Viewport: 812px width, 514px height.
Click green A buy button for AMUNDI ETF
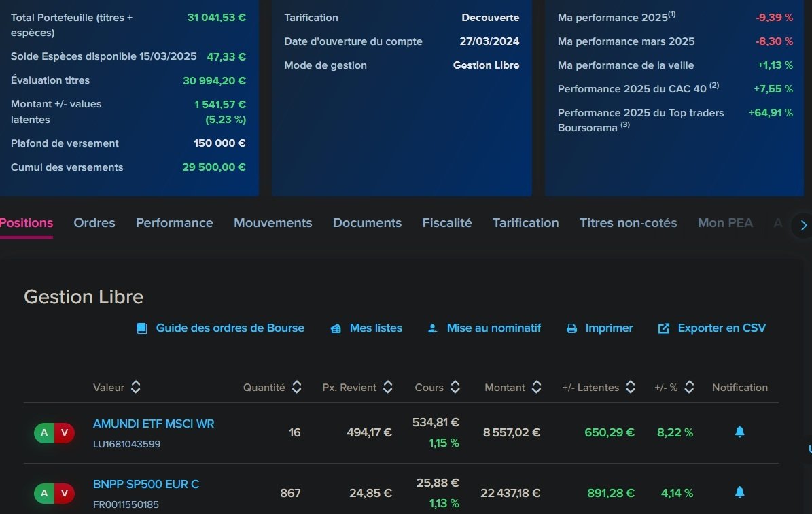click(44, 432)
